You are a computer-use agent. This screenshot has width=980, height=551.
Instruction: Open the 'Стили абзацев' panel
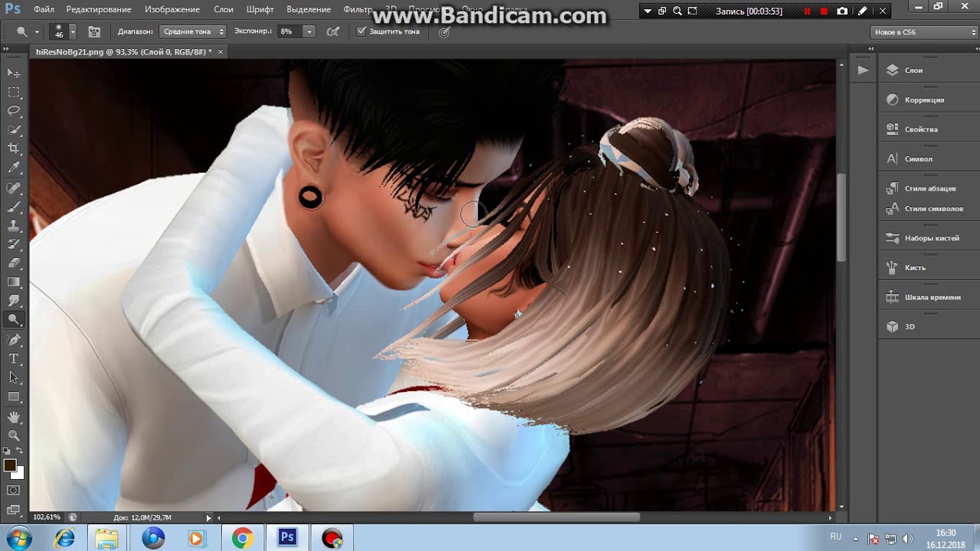click(x=929, y=188)
